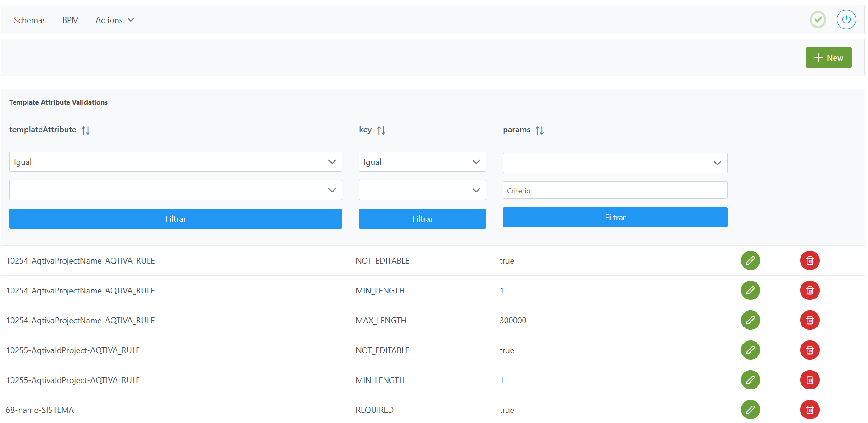Delete the 68-name-SISTEMA REQUIRED validation
Screen dimensions: 868x423
click(x=810, y=410)
